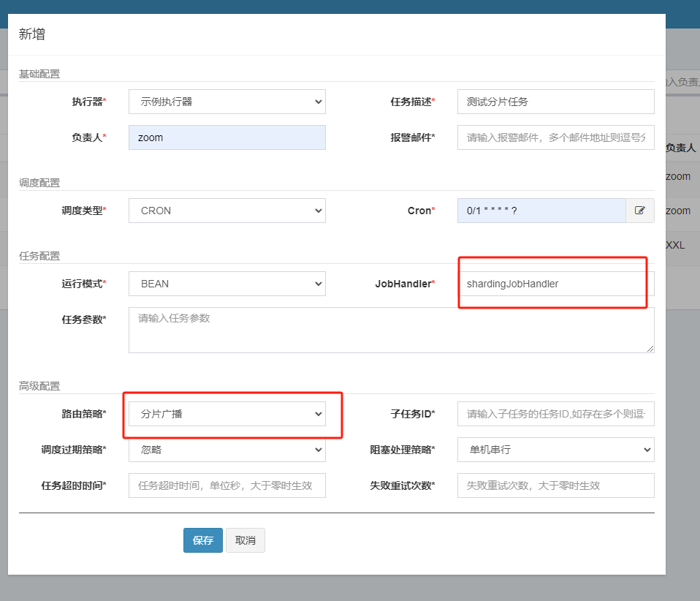Click the Cron field with 0/1 * * * * ?
The height and width of the screenshot is (601, 700).
click(541, 211)
